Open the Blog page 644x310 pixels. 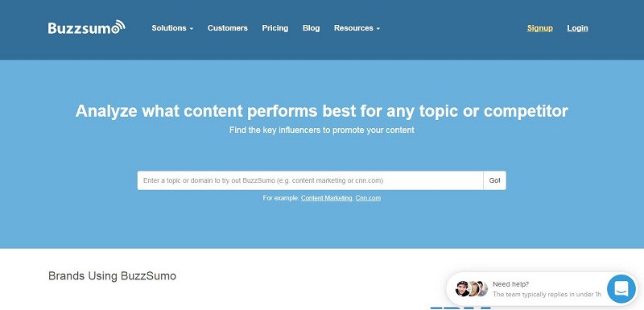(x=311, y=28)
